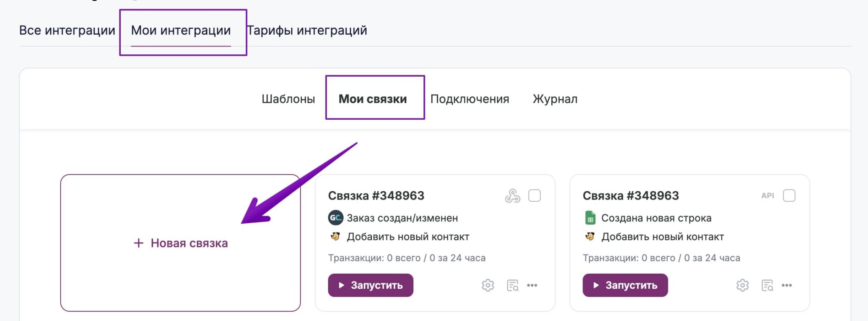Select the Мои связки tab

coord(373,99)
